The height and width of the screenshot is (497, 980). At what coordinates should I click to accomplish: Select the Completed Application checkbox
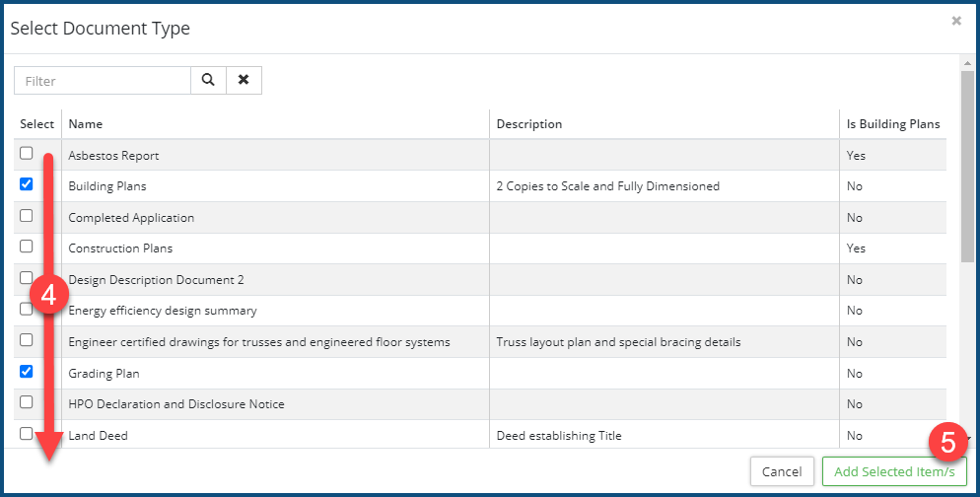point(27,216)
